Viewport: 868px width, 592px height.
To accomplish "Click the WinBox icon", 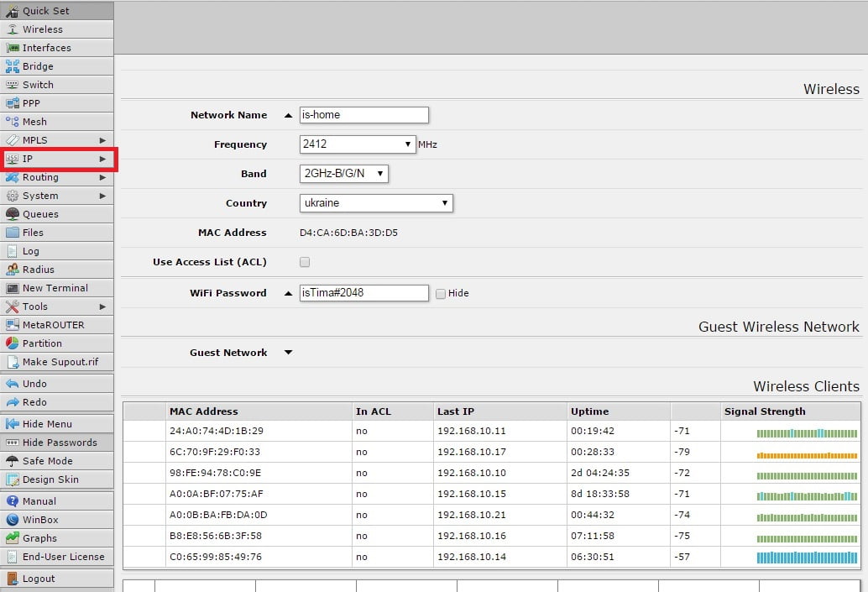I will point(13,520).
